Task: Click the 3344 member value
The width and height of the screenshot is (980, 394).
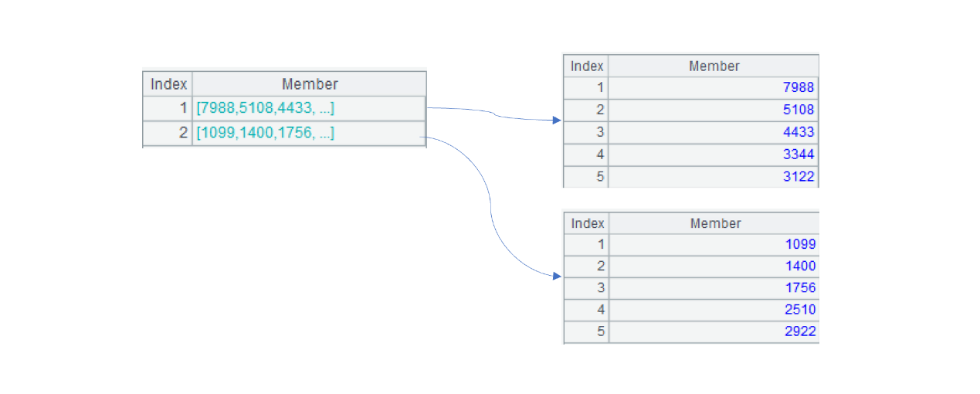Action: pyautogui.click(x=799, y=155)
